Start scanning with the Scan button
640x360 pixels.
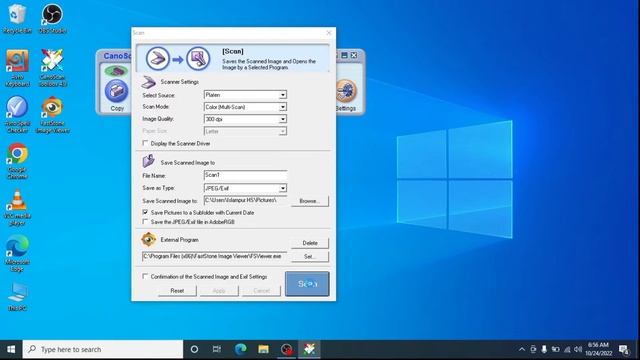coord(307,284)
